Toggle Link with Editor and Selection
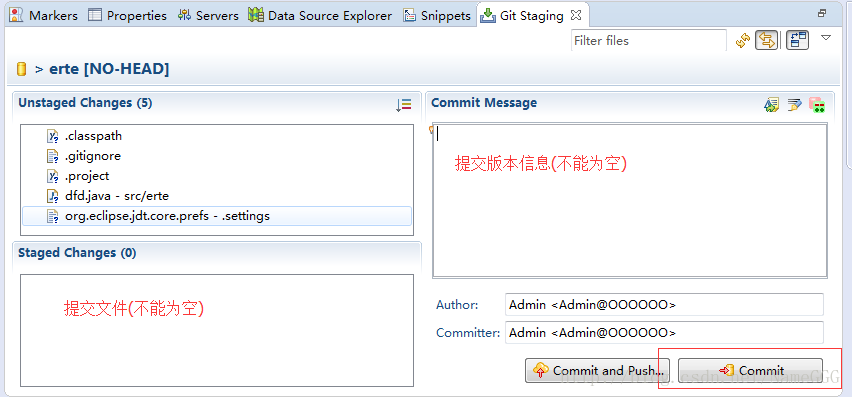Image resolution: width=852 pixels, height=397 pixels. [x=767, y=41]
